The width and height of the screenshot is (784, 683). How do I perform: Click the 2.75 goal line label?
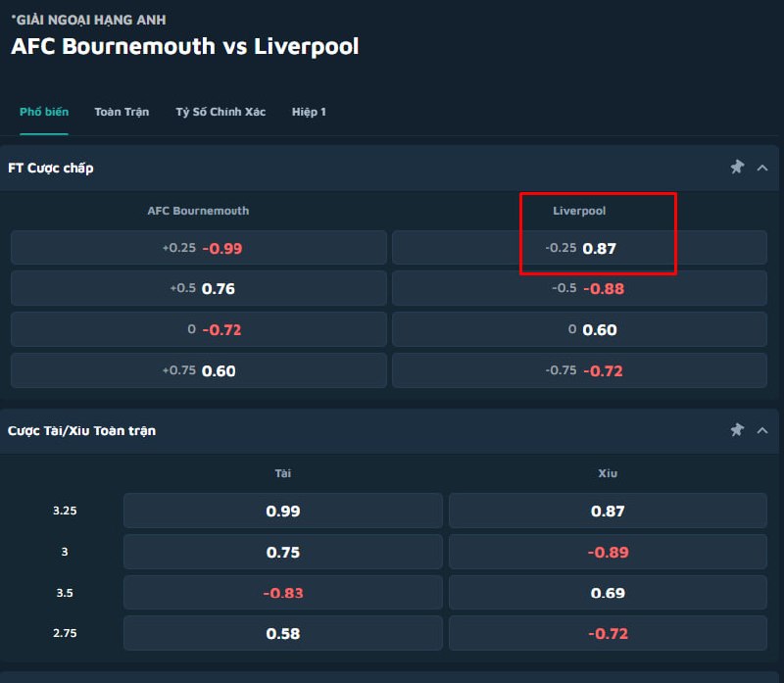pos(65,633)
